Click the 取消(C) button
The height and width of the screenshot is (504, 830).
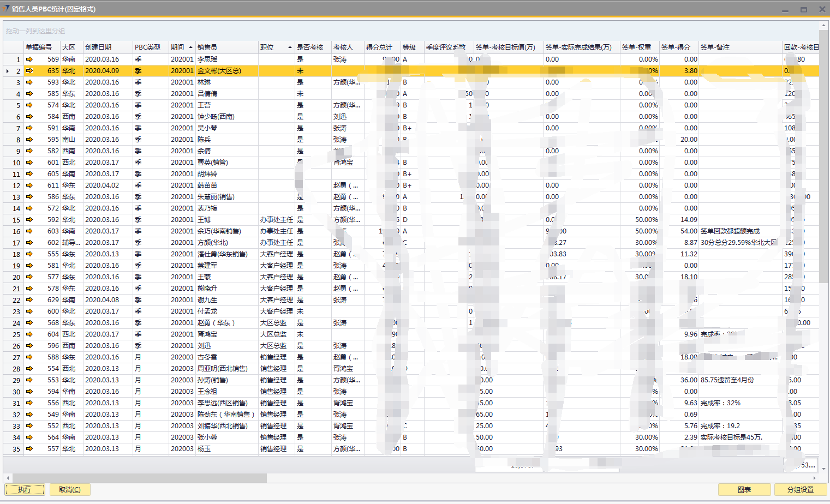[70, 489]
